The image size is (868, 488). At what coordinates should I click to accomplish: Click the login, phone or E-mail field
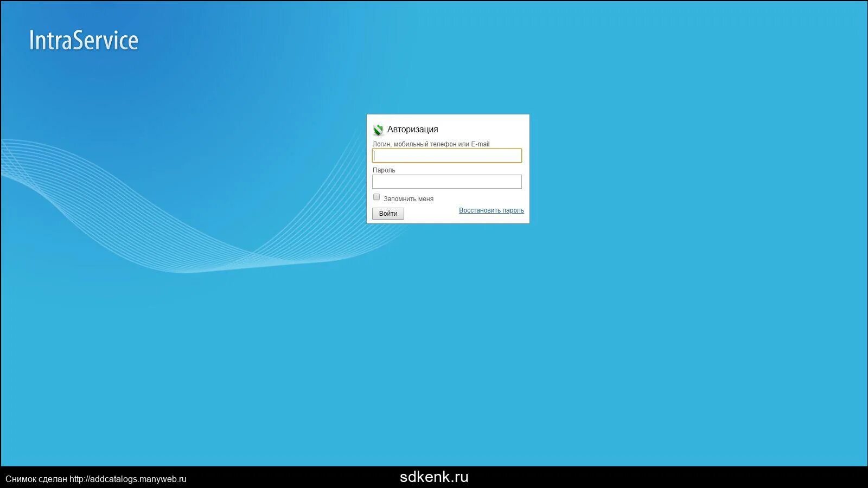(x=447, y=156)
